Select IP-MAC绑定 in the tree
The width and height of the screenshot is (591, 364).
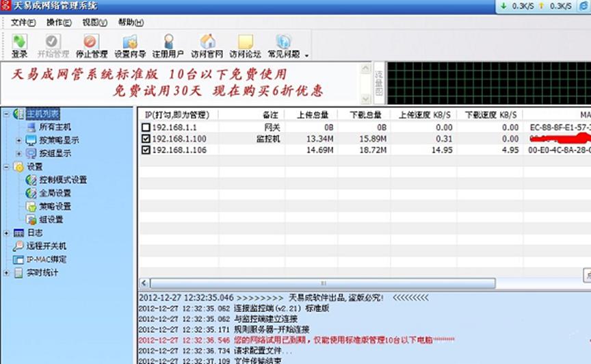point(47,259)
